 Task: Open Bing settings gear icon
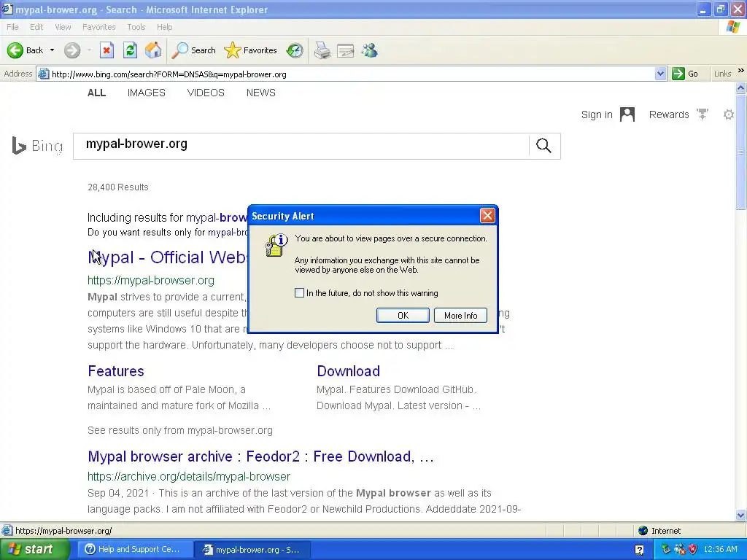pos(729,114)
